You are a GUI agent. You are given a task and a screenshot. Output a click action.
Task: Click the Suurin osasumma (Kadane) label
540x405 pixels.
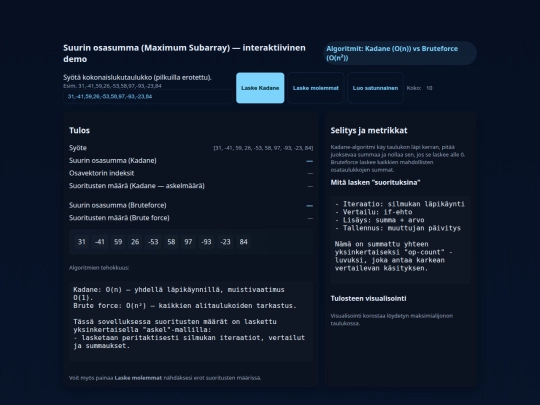coord(113,160)
